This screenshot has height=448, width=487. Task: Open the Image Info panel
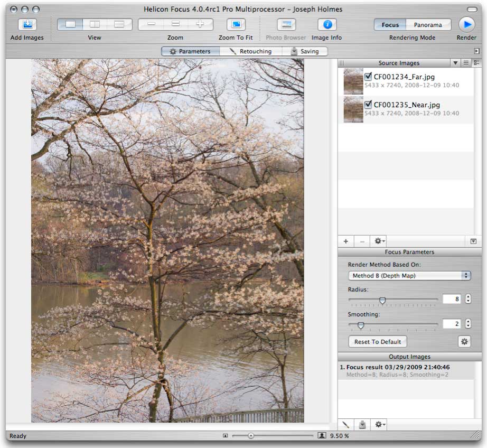coord(327,24)
